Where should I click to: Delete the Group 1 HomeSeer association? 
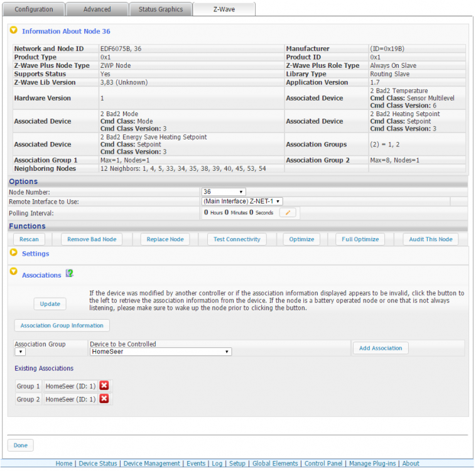click(x=104, y=386)
